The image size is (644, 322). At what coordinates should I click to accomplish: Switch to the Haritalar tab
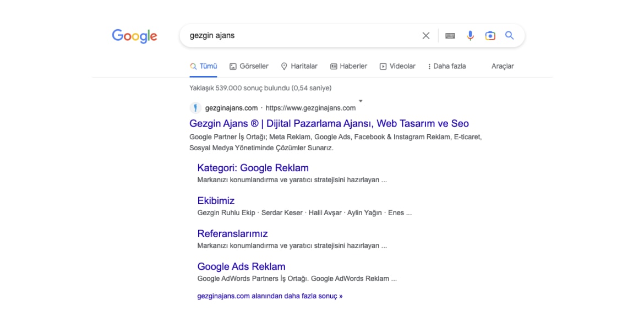(x=299, y=66)
